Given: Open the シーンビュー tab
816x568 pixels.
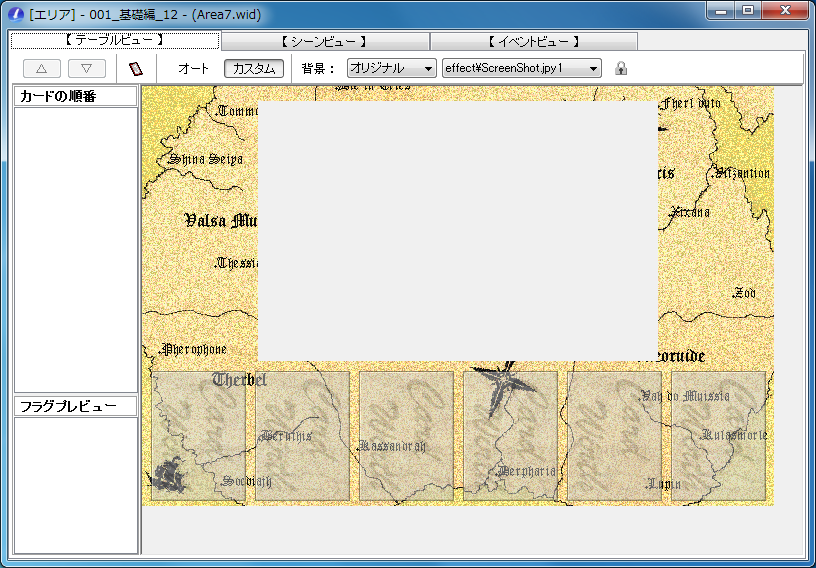Looking at the screenshot, I should click(325, 42).
